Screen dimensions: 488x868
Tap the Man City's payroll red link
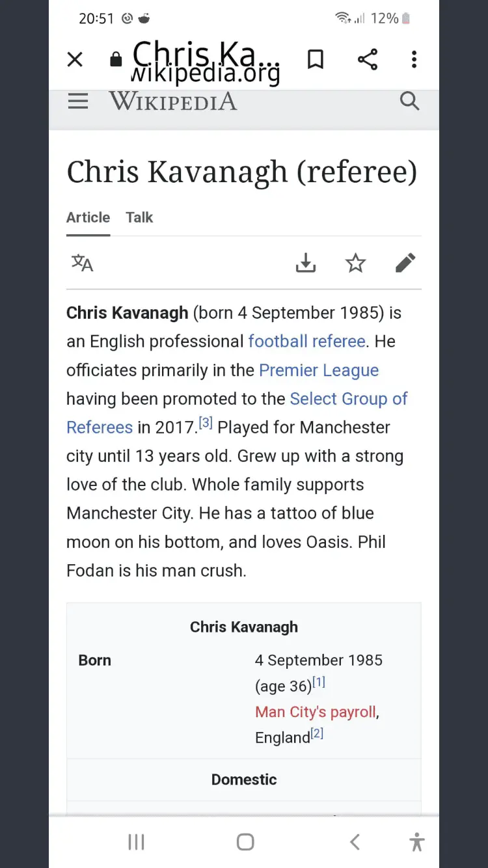coord(316,712)
